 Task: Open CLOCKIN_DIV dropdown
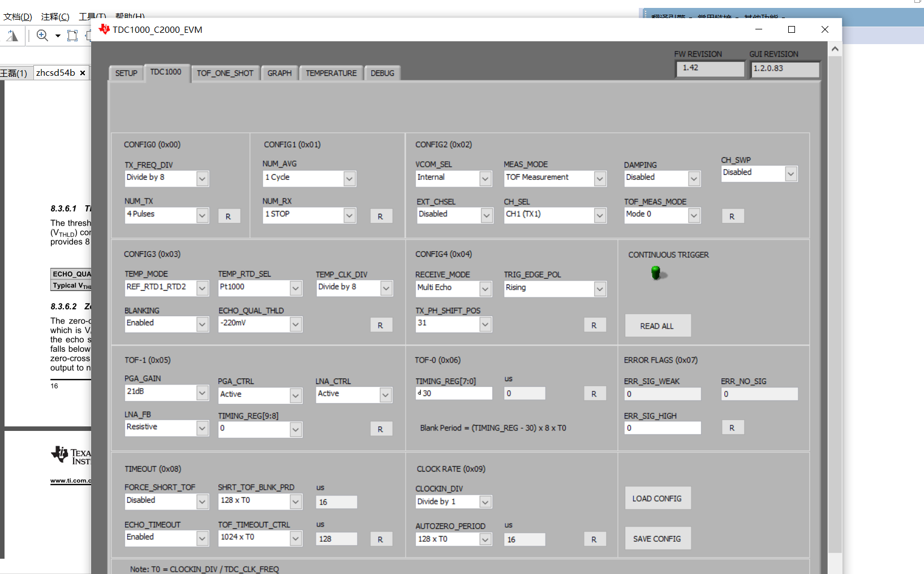pos(485,502)
